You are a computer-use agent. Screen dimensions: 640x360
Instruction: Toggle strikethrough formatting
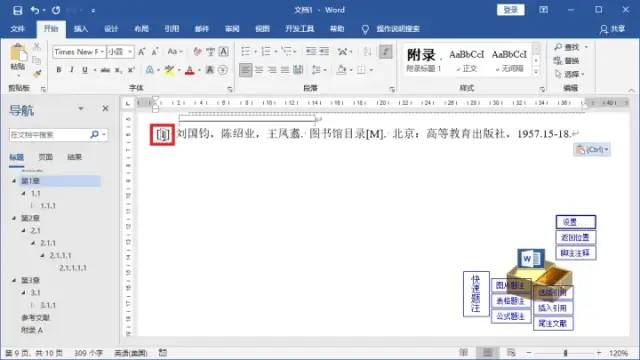click(x=105, y=70)
